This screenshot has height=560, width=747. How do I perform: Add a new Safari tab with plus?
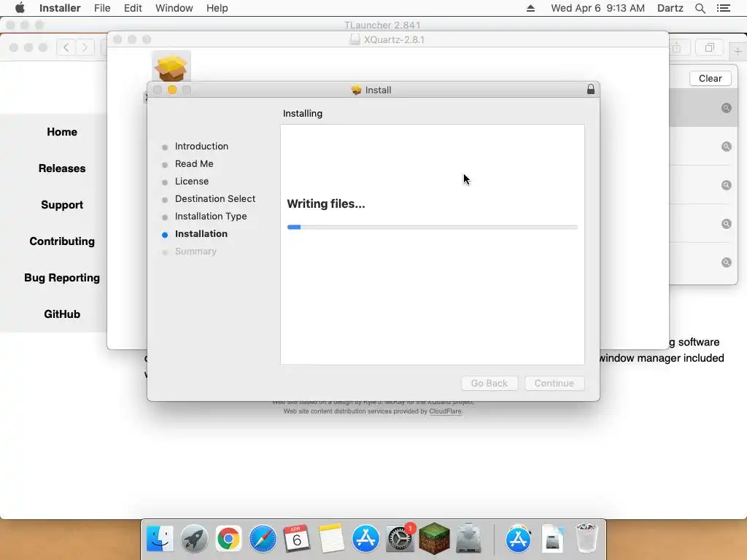[738, 51]
